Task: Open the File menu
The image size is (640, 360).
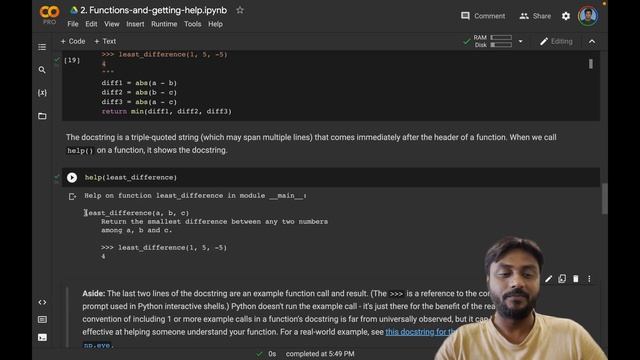Action: [73, 24]
